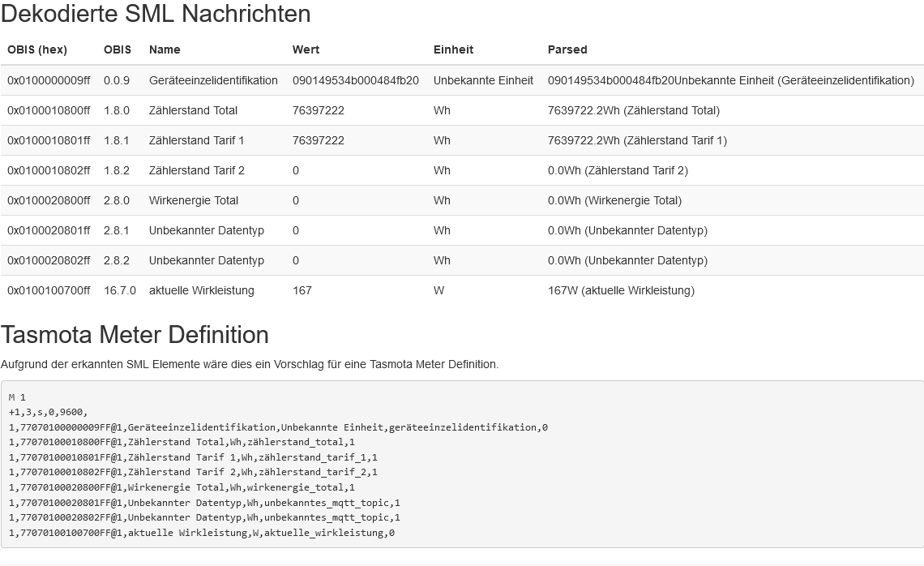Click Parsed value '0.0Wh (Zählerstand Tarif 2)'

tap(618, 170)
